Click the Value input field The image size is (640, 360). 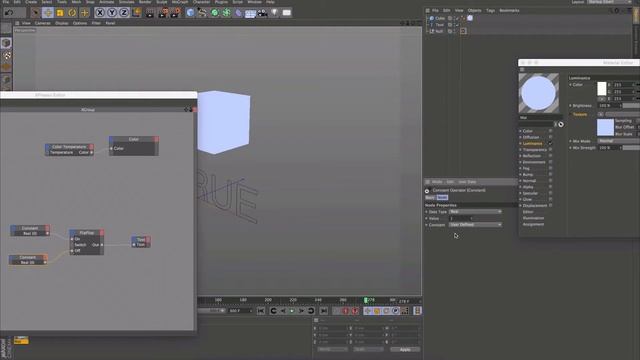point(460,218)
